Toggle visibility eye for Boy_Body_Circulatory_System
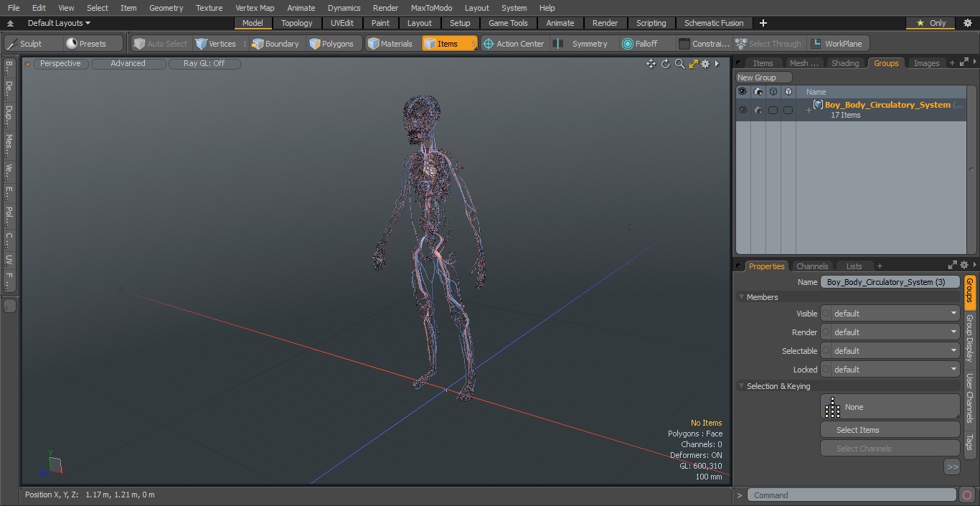This screenshot has width=980, height=506. [743, 110]
